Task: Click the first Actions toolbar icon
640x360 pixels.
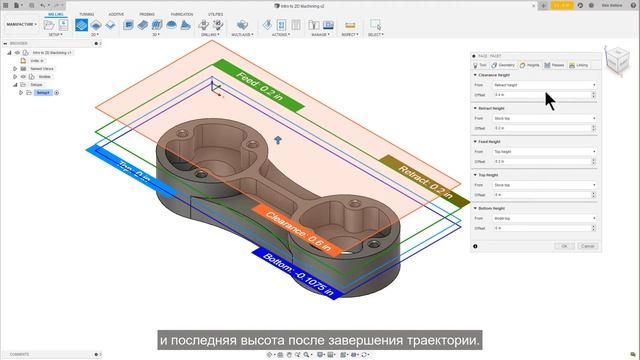Action: 267,25
